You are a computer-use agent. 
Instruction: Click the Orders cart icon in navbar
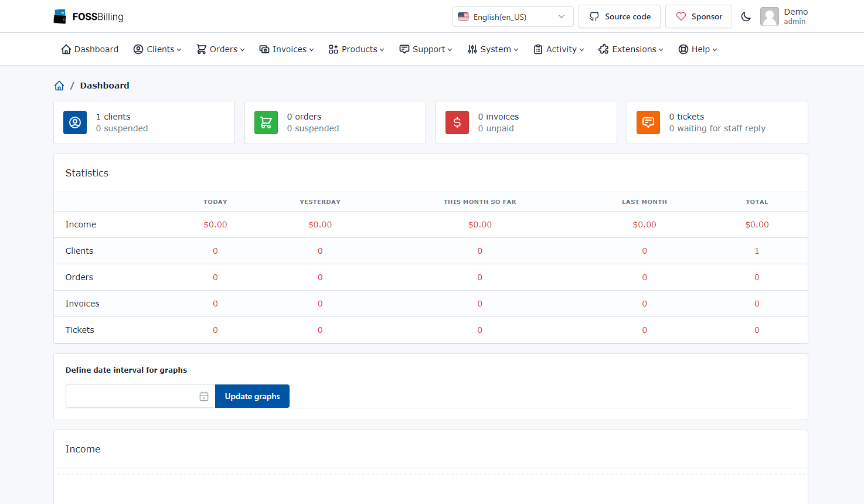[x=202, y=49]
